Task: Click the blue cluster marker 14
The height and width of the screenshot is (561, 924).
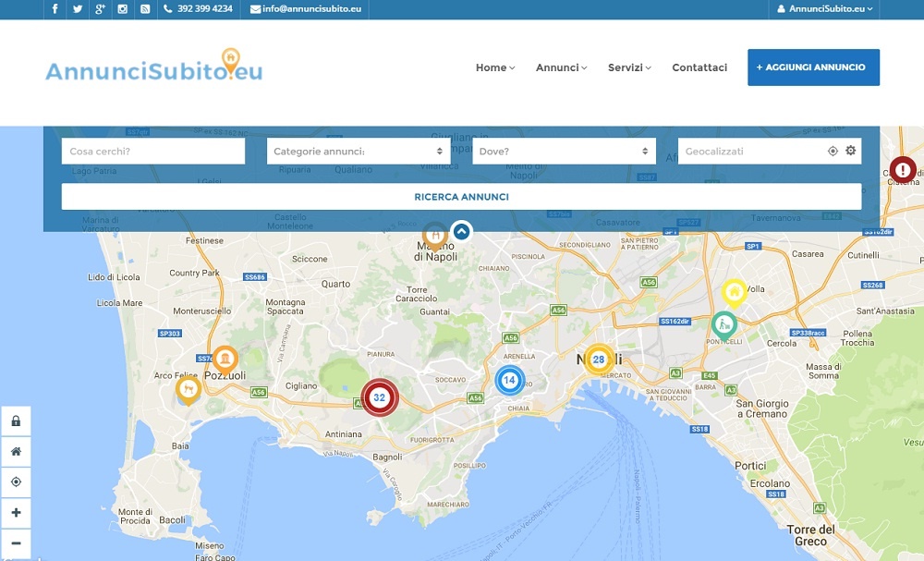Action: pos(510,381)
